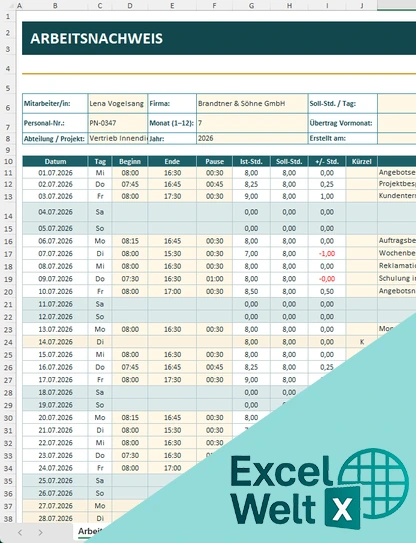Select the Pause column heading cell
Screen dimensions: 416x543
(214, 161)
